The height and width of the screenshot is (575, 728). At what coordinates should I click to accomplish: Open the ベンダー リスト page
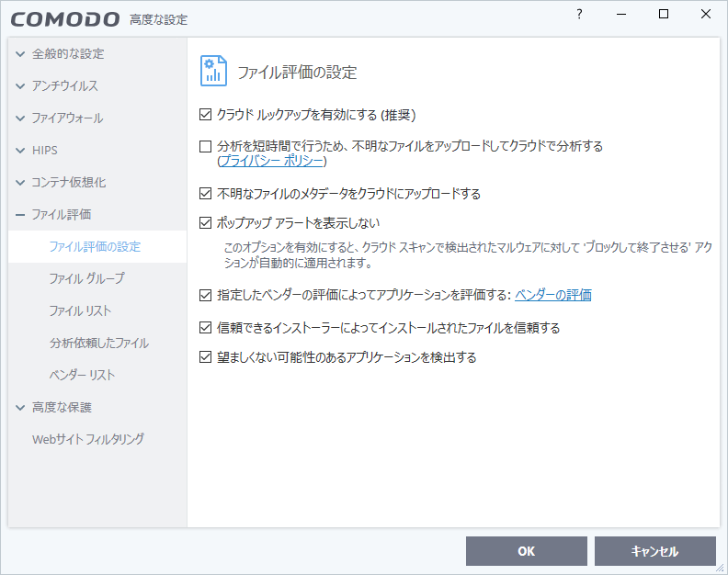(x=82, y=375)
